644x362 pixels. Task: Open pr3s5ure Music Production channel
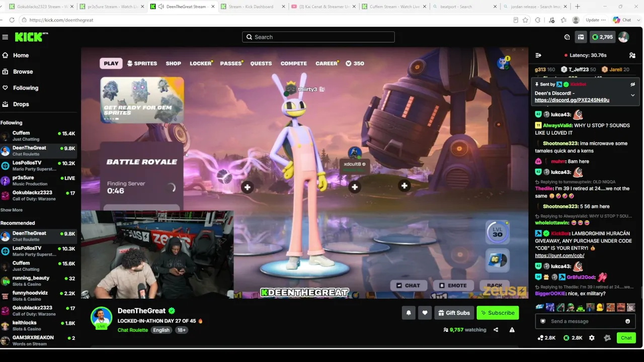pyautogui.click(x=38, y=180)
